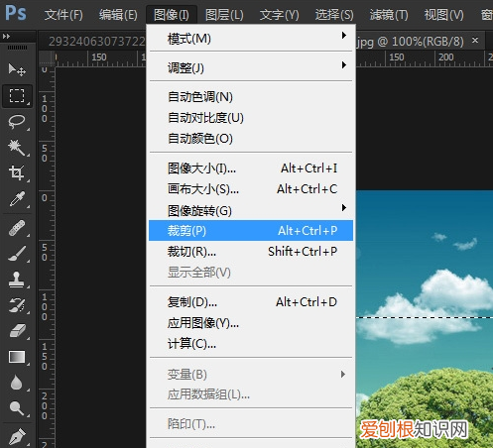Select the Rectangular Marquee tool
The height and width of the screenshot is (448, 493).
pyautogui.click(x=17, y=96)
